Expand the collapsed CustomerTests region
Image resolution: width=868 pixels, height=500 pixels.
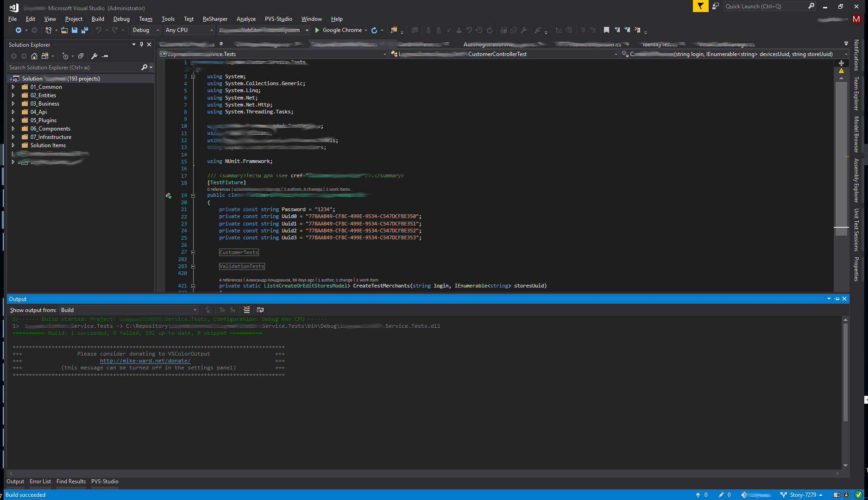coord(193,252)
